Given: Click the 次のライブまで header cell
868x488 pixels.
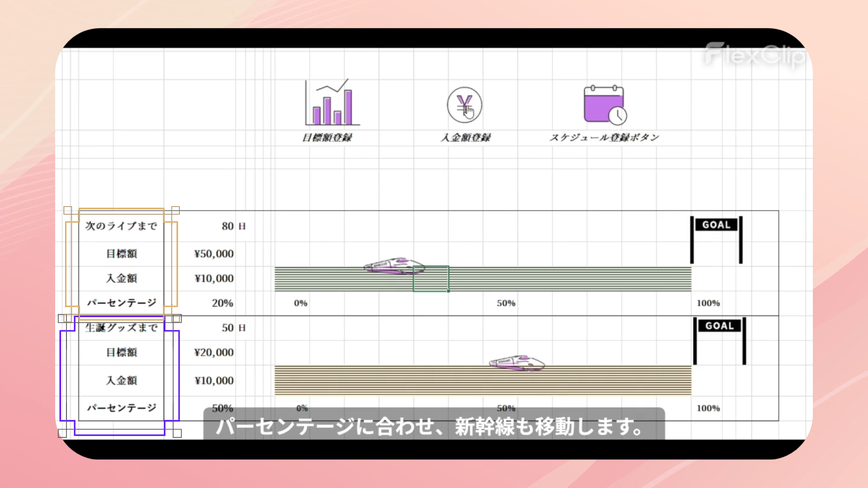Looking at the screenshot, I should point(121,226).
